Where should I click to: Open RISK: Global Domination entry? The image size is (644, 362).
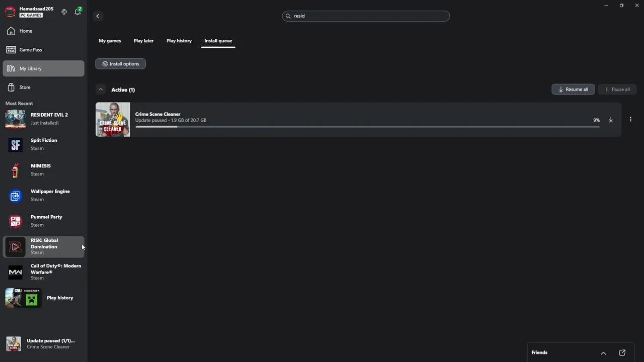pyautogui.click(x=43, y=246)
